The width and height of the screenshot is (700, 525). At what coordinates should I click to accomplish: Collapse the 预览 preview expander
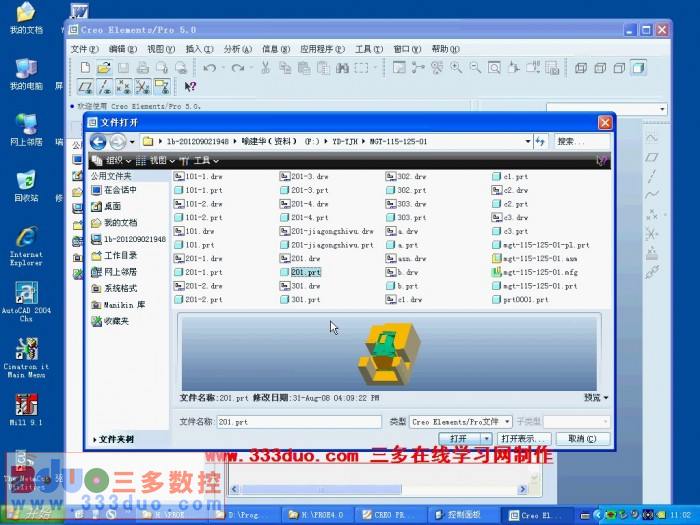click(596, 397)
